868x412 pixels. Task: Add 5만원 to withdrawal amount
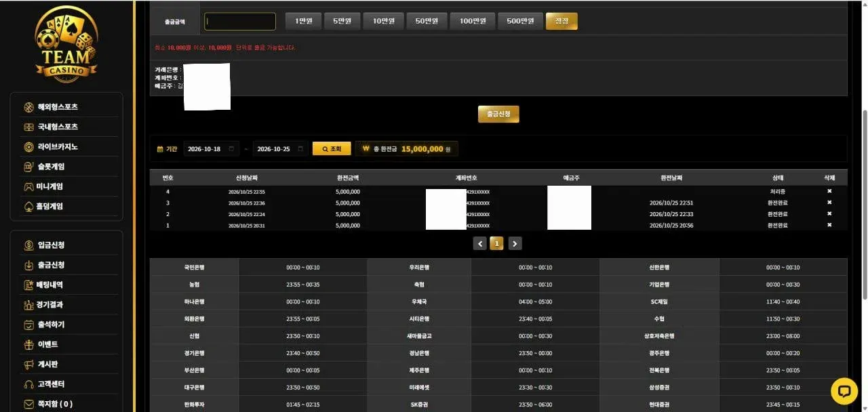point(342,22)
